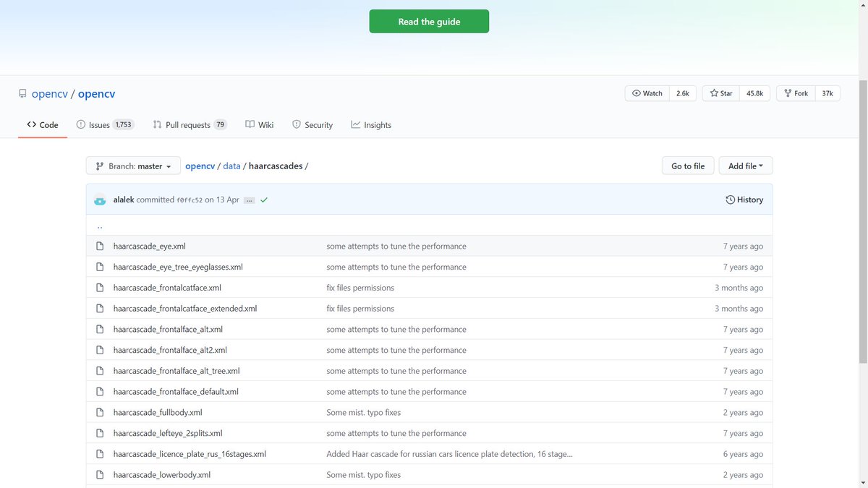Click file icon for haarcascade_eye.xml

tap(100, 247)
